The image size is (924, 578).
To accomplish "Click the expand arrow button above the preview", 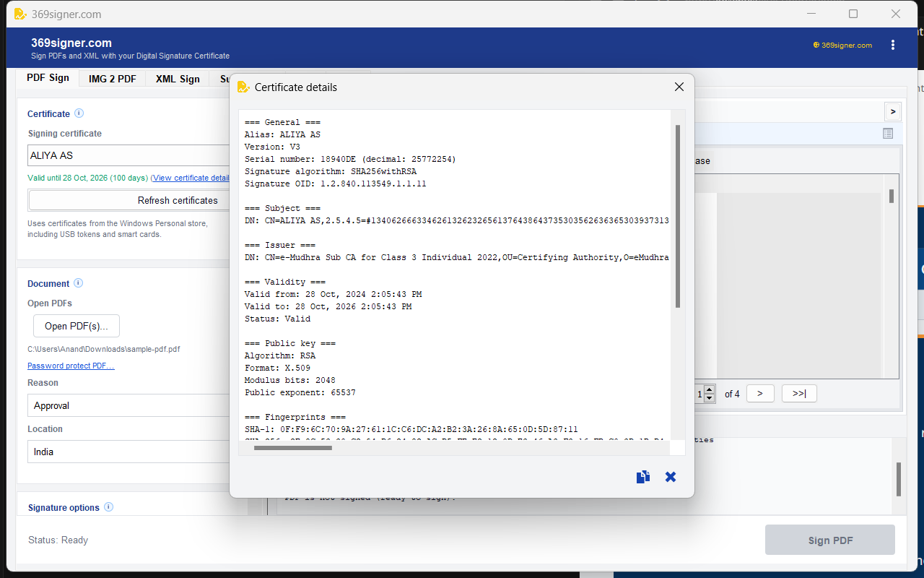I will pos(893,111).
